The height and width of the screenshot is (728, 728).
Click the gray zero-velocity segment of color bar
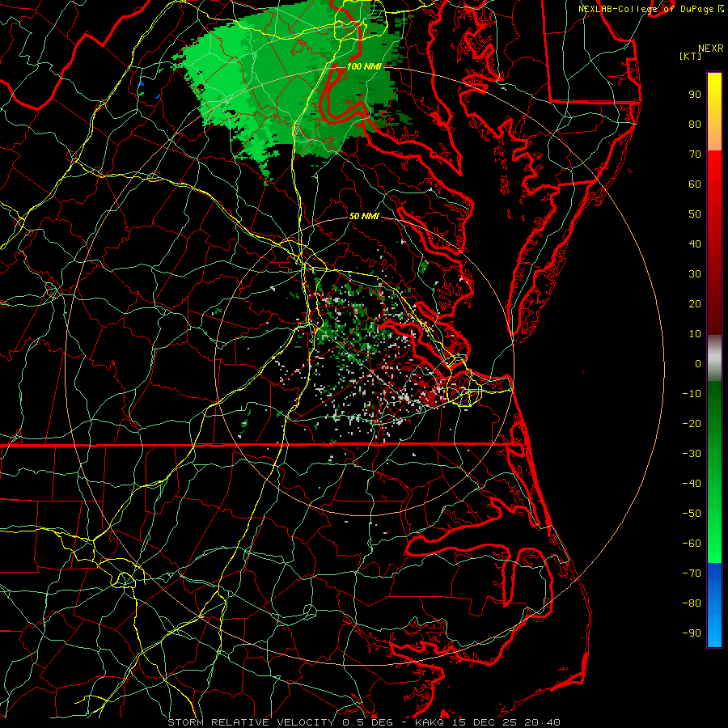click(714, 358)
